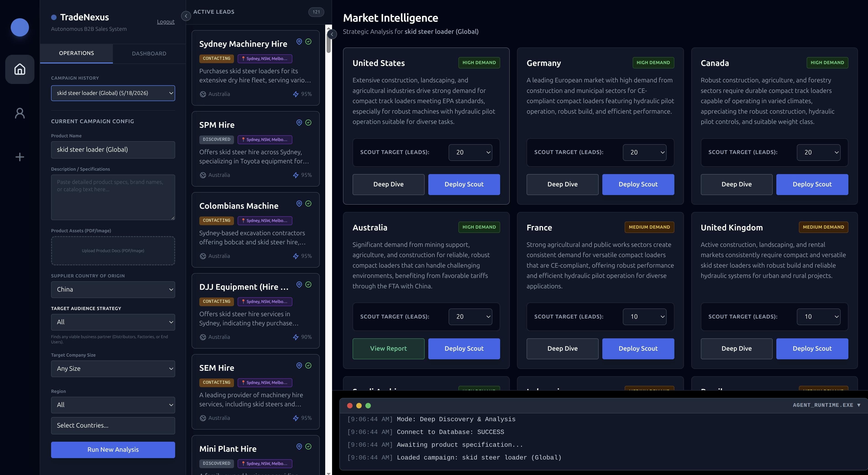Deploy Scout for United States
Viewport: 868px width, 475px height.
tap(464, 184)
